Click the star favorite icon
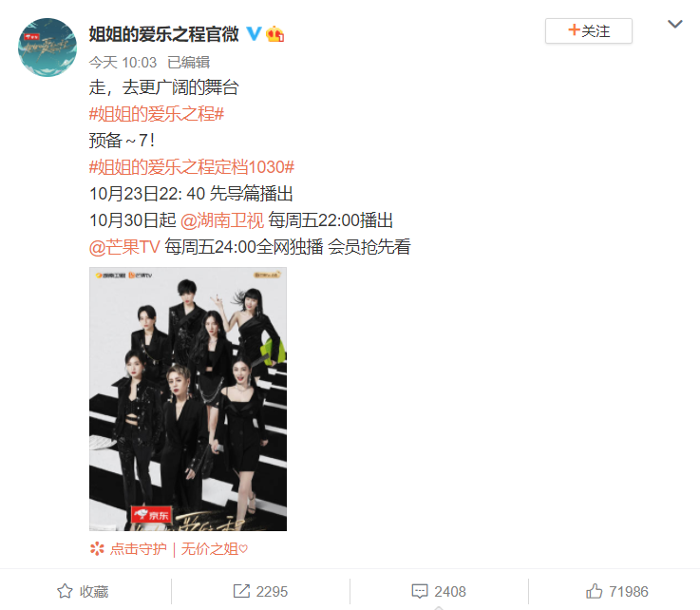 click(65, 591)
